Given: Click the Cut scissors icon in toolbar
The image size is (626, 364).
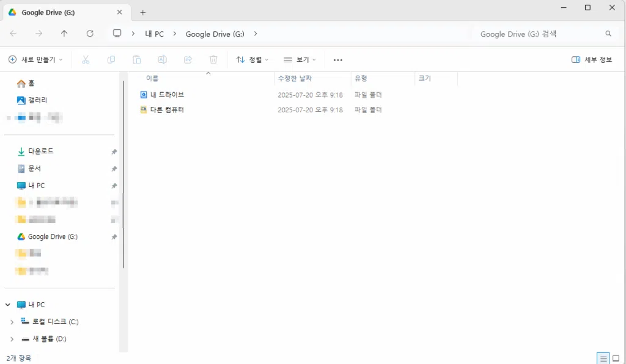Looking at the screenshot, I should 86,60.
